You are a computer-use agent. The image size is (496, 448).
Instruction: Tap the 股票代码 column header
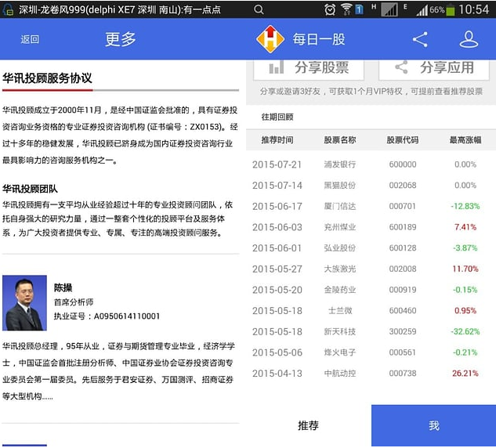[x=403, y=139]
